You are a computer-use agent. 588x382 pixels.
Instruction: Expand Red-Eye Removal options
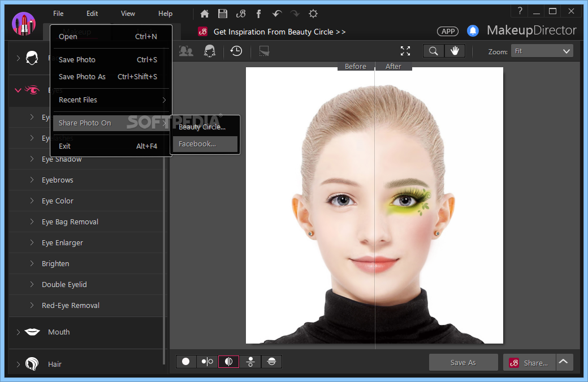tap(32, 306)
